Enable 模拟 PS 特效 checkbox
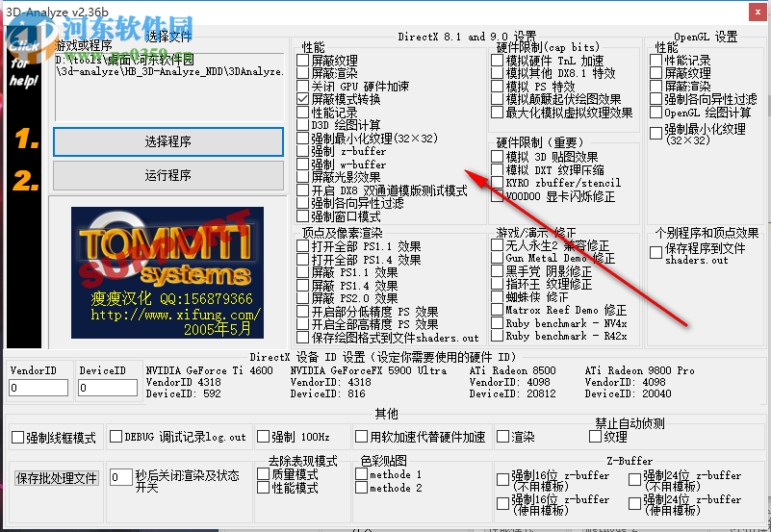This screenshot has height=532, width=771. 497,87
